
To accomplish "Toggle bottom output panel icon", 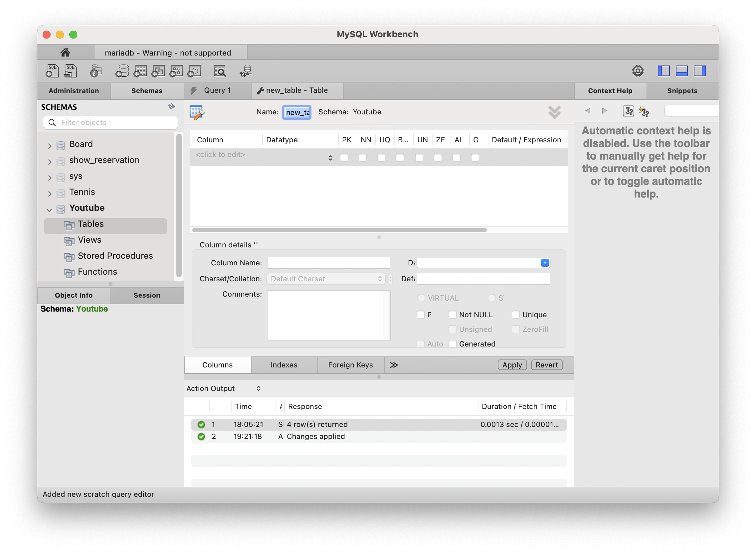I will (x=682, y=71).
